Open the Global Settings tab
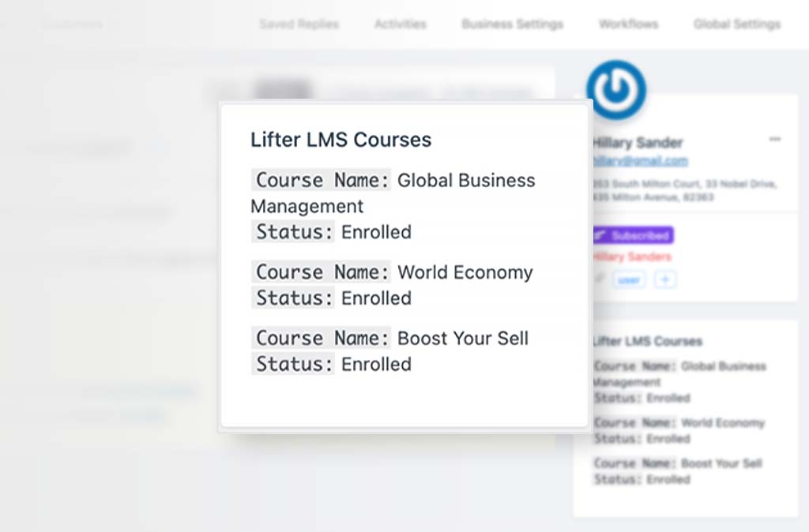This screenshot has height=532, width=809. coord(736,24)
